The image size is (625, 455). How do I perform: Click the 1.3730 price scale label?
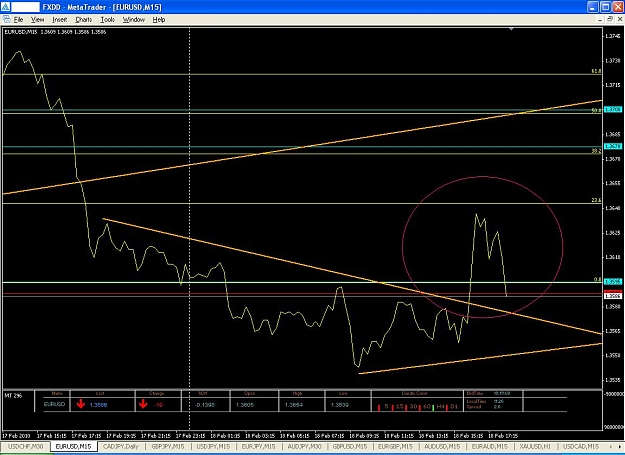tap(613, 61)
